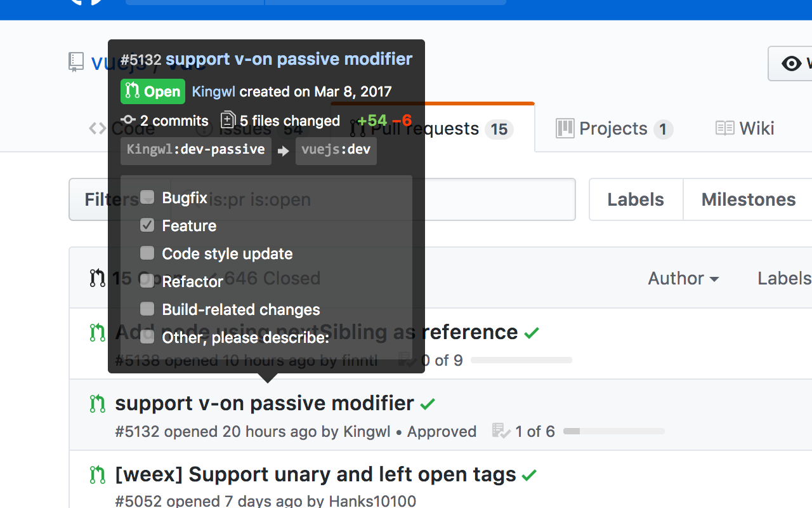The image size is (812, 508).
Task: Click the 0 of 9 task progress bar
Action: [521, 360]
